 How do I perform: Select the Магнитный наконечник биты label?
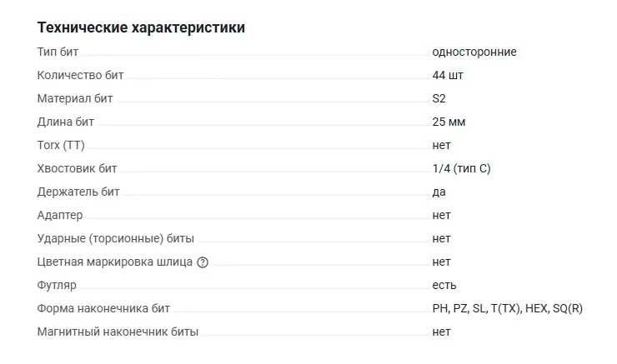(x=118, y=332)
